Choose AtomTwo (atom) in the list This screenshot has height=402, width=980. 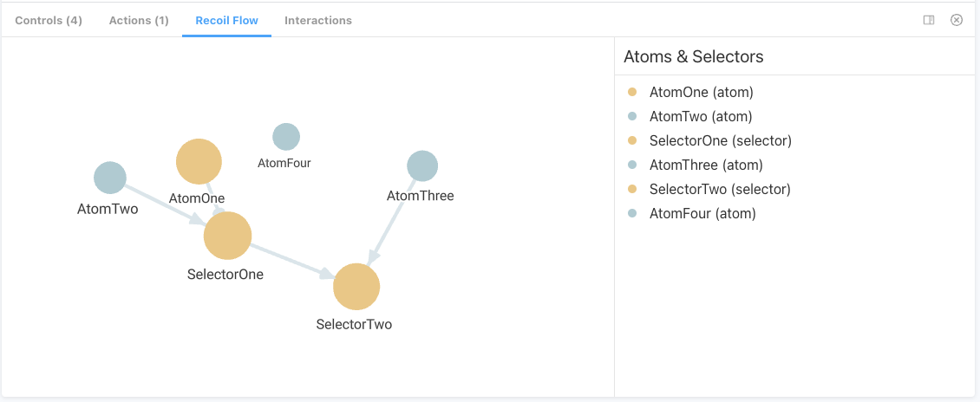701,117
